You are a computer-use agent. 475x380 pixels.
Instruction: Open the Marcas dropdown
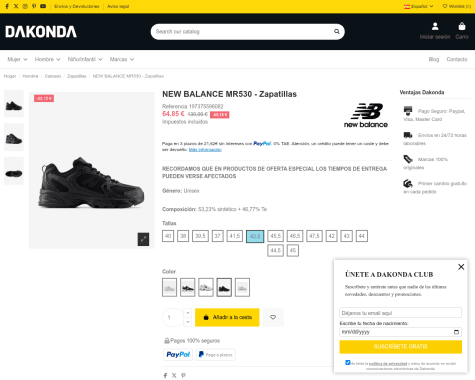click(122, 59)
